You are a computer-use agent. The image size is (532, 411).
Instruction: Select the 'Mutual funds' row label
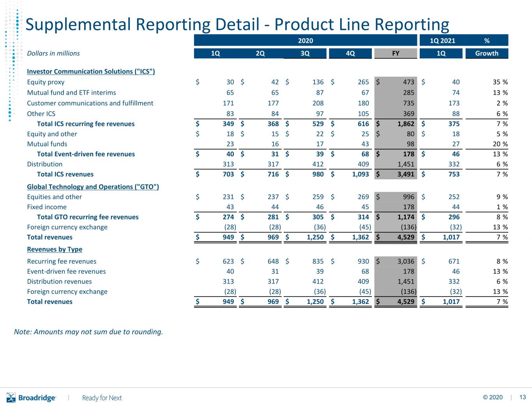pyautogui.click(x=47, y=144)
